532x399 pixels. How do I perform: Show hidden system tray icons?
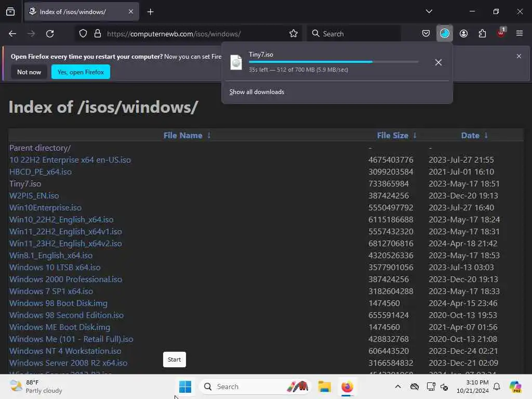pos(397,387)
